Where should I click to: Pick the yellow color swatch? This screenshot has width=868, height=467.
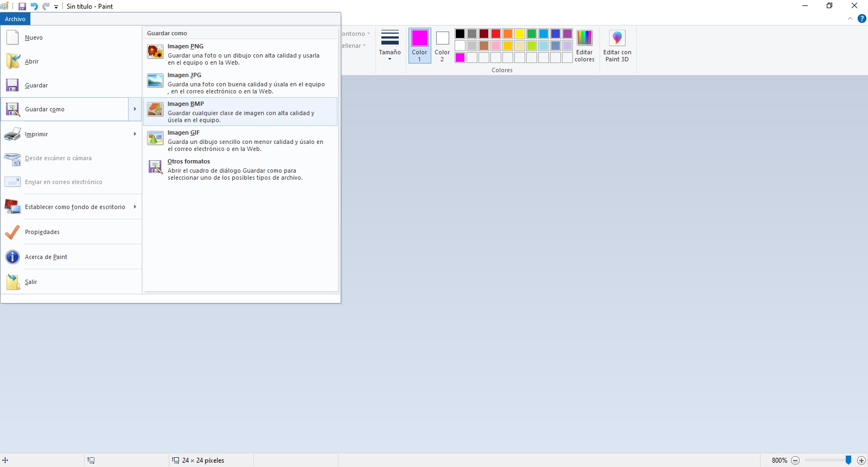click(520, 34)
